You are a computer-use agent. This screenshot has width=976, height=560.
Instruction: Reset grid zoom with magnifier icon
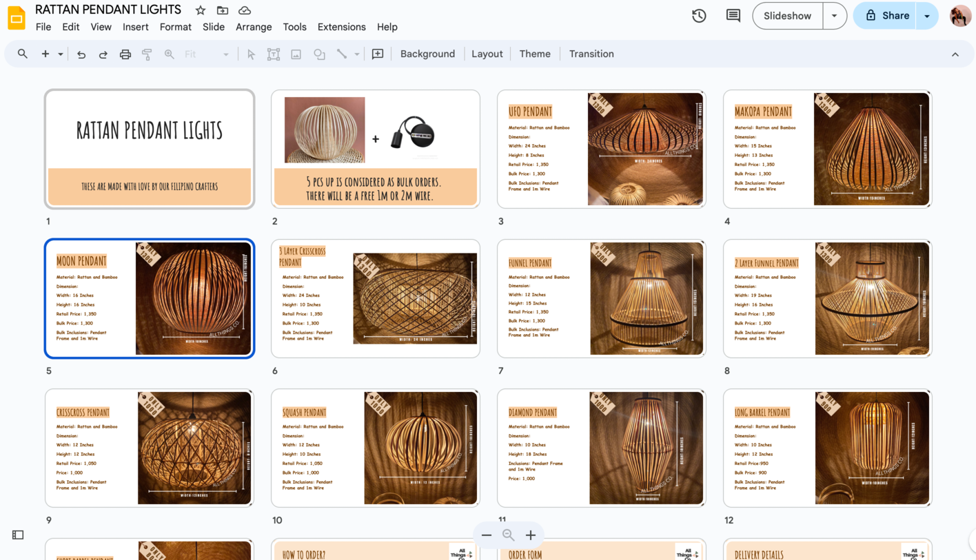point(509,535)
